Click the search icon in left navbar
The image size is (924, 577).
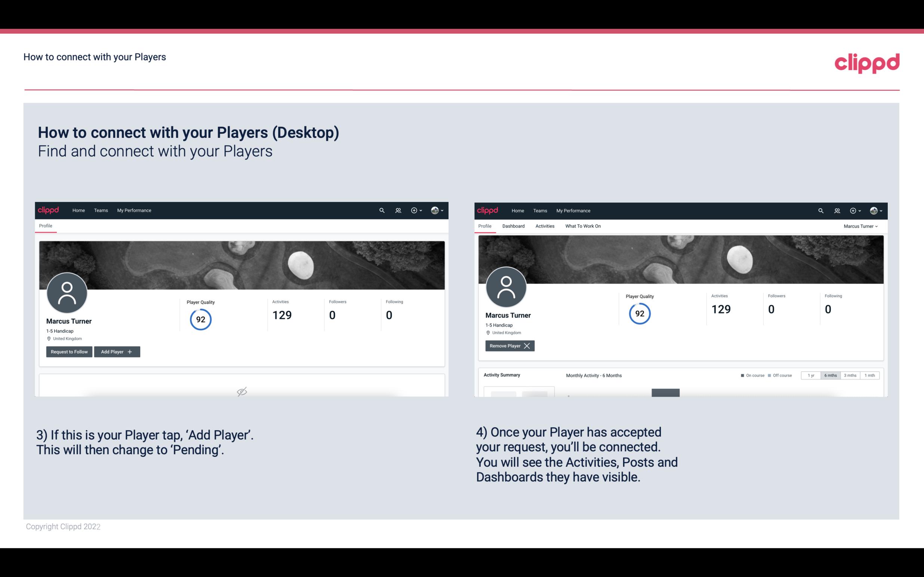tap(381, 210)
